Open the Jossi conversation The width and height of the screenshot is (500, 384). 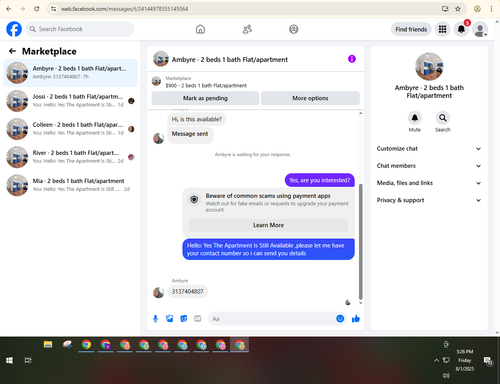(x=70, y=101)
